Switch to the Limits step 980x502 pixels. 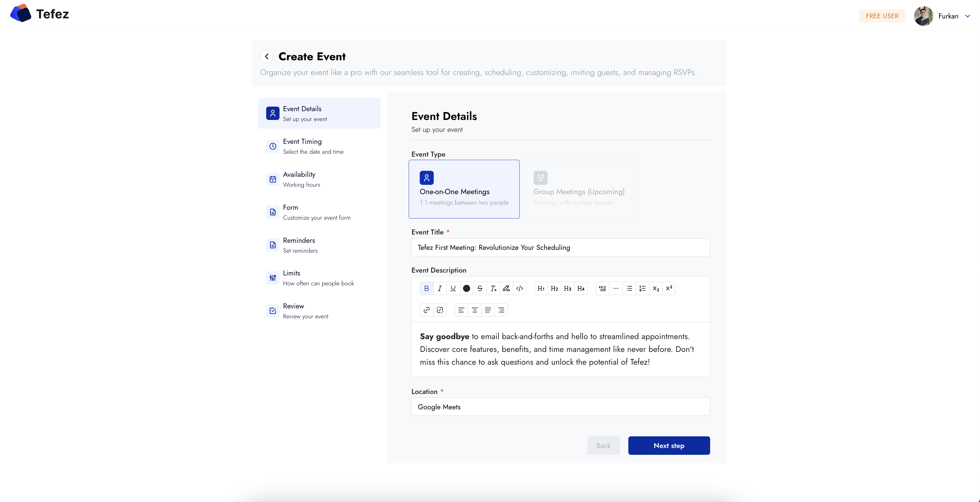click(319, 278)
